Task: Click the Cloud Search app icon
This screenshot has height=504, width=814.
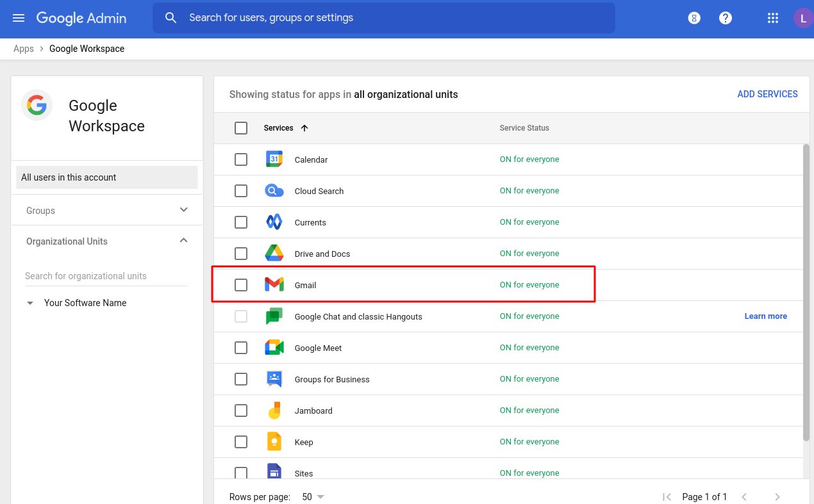Action: point(274,191)
